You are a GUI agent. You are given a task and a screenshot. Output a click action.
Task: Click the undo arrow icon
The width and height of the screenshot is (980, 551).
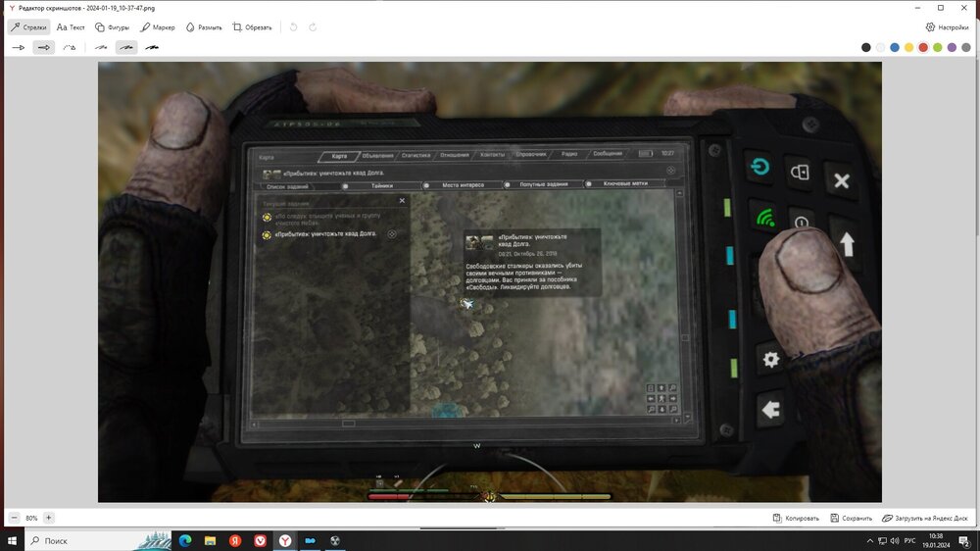pyautogui.click(x=293, y=26)
